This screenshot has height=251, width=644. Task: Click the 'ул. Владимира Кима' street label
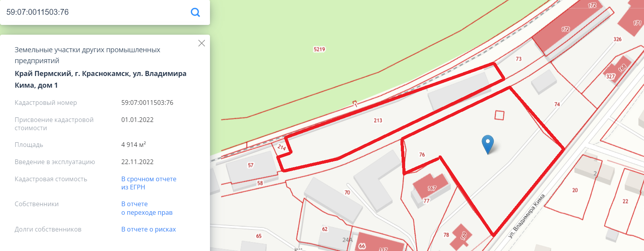pyautogui.click(x=527, y=216)
